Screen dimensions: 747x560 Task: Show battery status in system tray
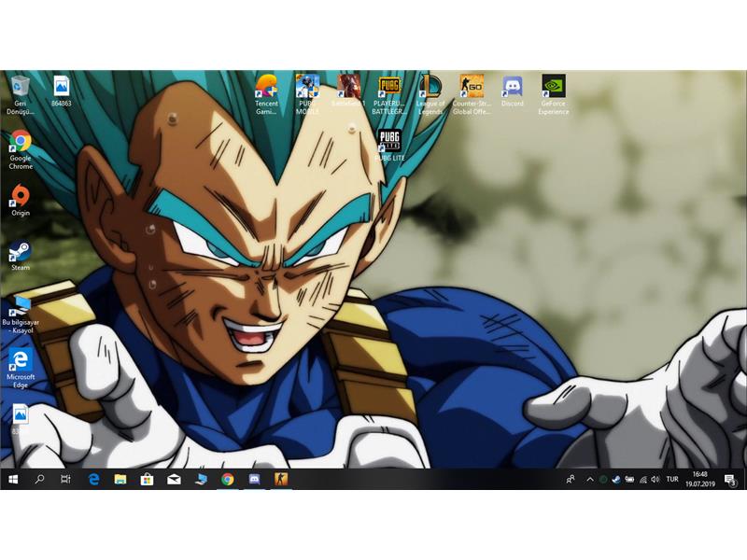click(629, 480)
